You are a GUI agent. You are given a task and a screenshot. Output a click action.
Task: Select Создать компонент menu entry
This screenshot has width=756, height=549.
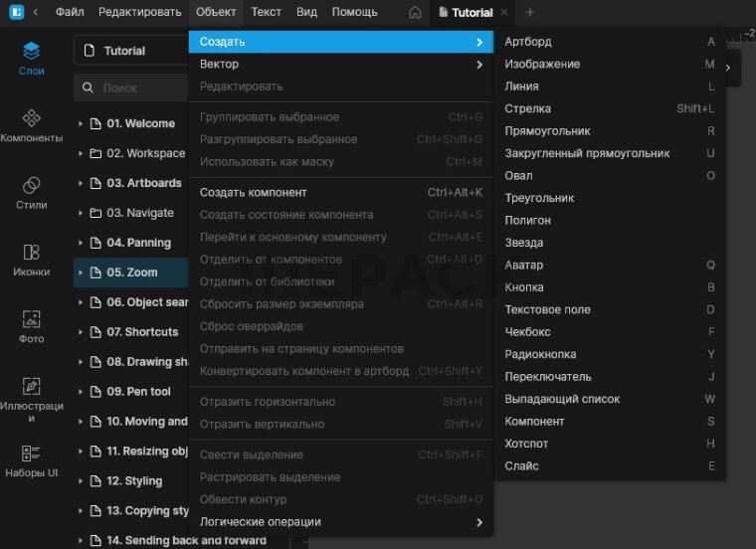pos(254,193)
